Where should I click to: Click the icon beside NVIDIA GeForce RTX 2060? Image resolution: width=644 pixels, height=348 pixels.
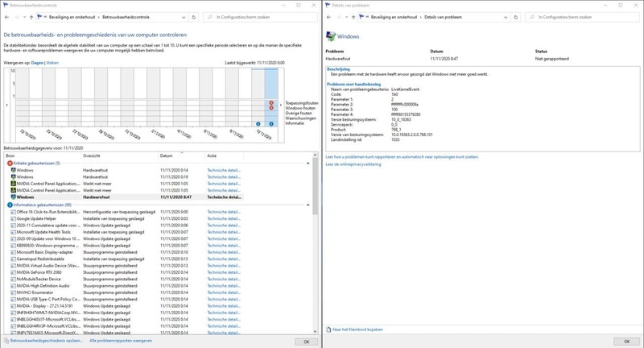tap(13, 272)
